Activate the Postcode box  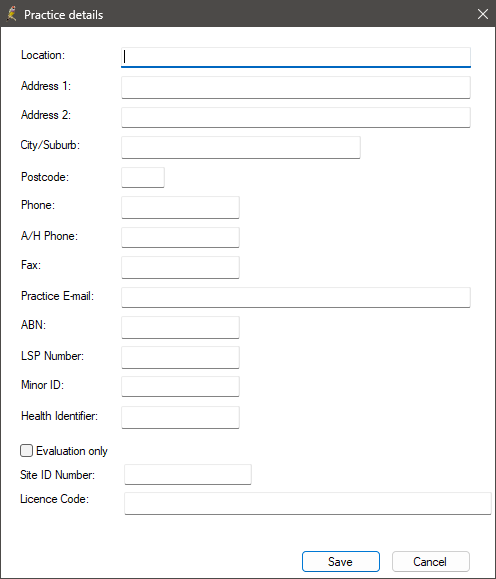[x=143, y=177]
